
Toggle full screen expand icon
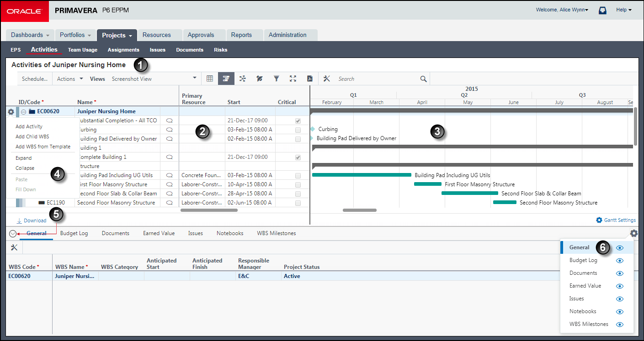pyautogui.click(x=293, y=79)
